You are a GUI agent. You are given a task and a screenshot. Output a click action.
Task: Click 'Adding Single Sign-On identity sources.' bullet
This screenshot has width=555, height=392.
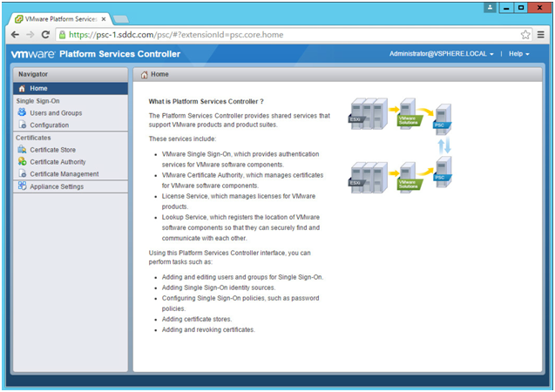click(219, 287)
